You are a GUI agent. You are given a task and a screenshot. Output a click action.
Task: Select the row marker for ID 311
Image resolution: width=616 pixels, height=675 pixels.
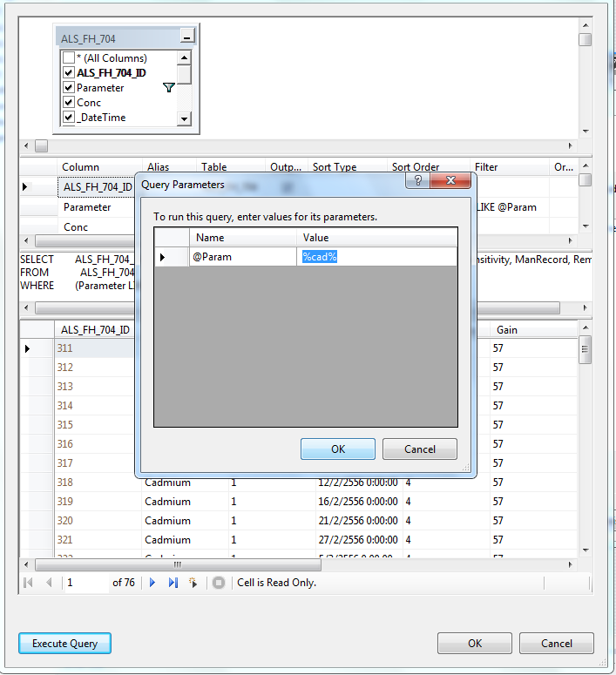click(37, 348)
